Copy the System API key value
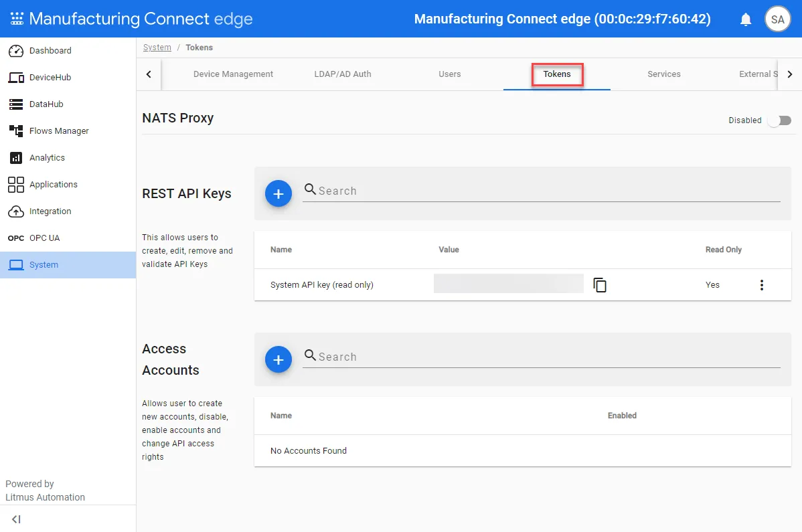802x532 pixels. point(599,284)
